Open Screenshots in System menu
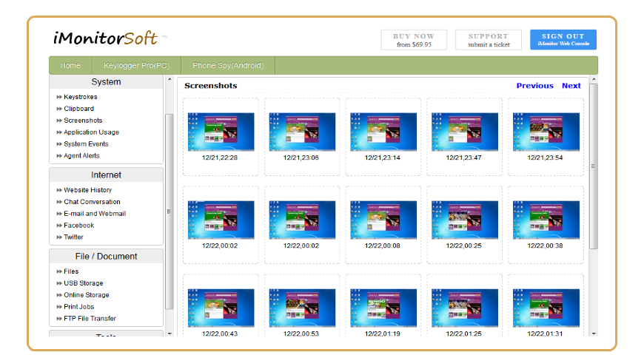The height and width of the screenshot is (355, 644). coord(83,121)
